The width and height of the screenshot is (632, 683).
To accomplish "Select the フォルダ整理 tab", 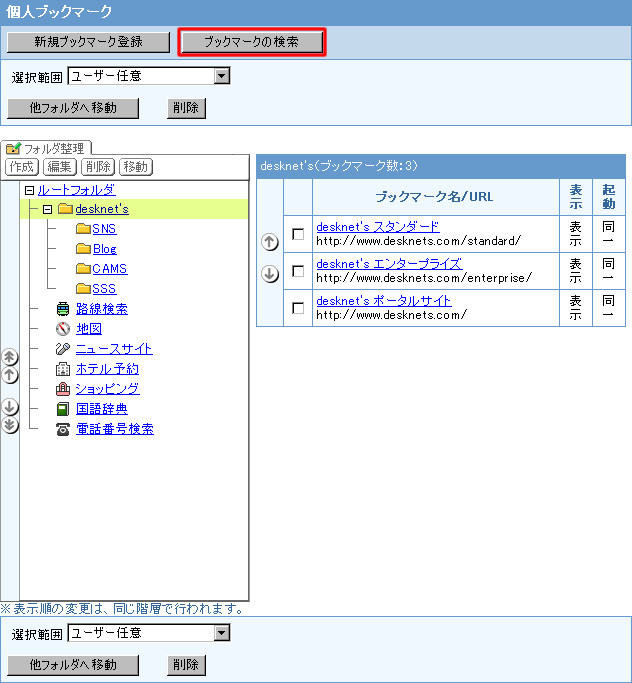I will (x=47, y=148).
